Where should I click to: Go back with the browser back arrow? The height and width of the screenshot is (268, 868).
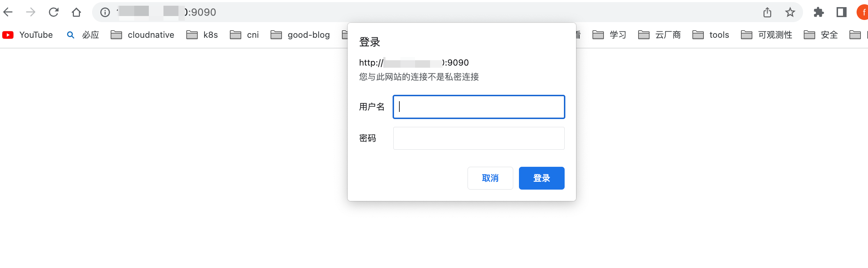coord(8,12)
